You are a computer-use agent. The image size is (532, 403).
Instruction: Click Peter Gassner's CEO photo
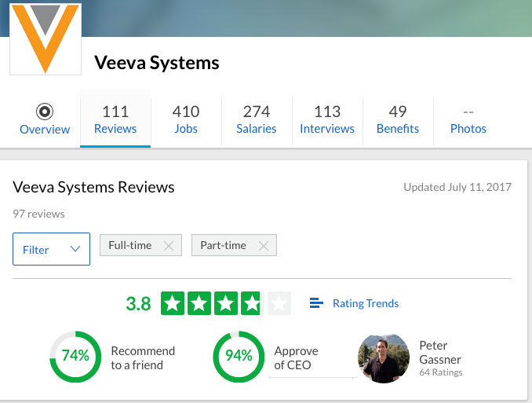click(x=384, y=358)
